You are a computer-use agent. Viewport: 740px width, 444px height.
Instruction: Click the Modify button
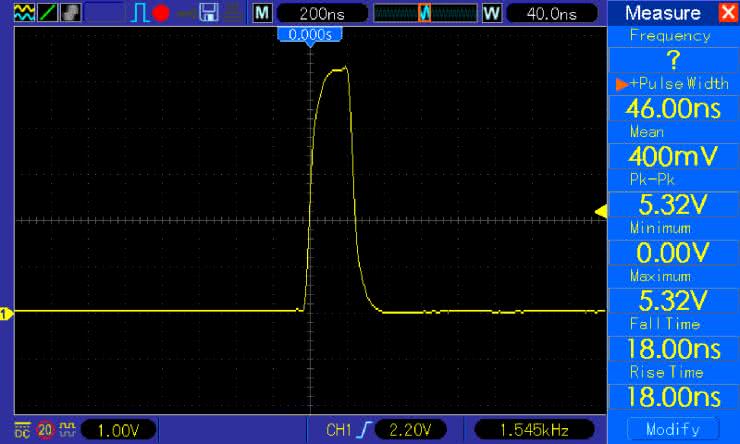(672, 430)
